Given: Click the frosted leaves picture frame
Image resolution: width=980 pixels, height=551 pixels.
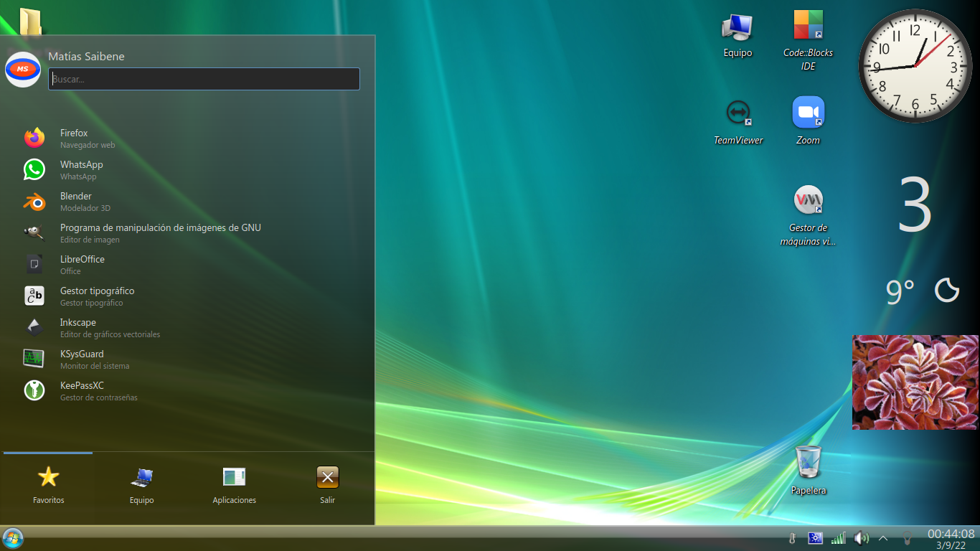Looking at the screenshot, I should [x=915, y=382].
